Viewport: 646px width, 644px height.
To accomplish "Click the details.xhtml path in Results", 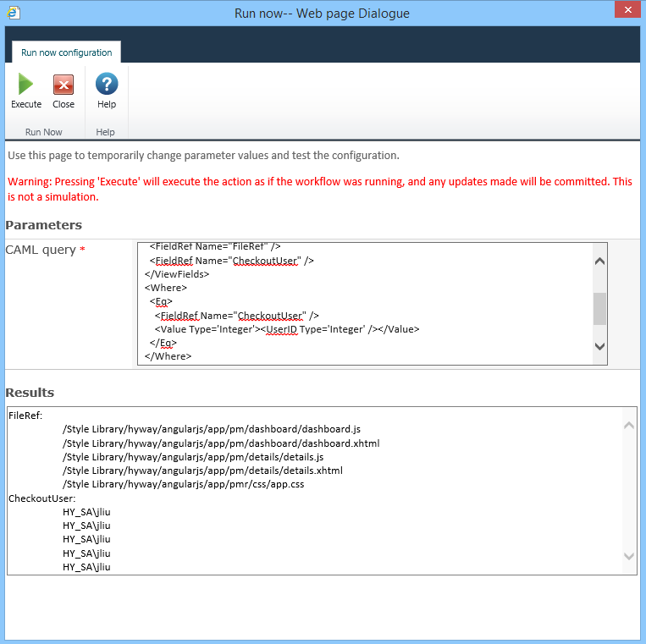I will coord(202,471).
